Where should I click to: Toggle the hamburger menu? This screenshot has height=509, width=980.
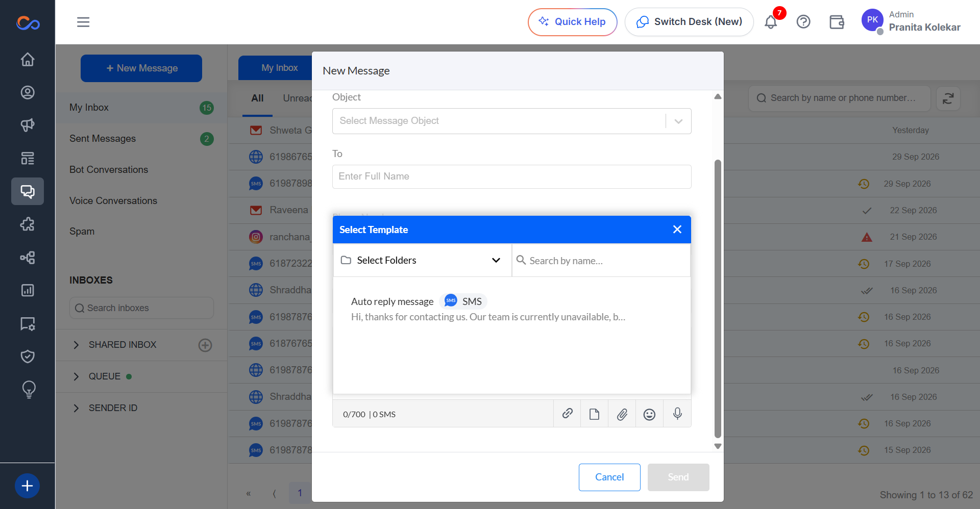pos(83,22)
